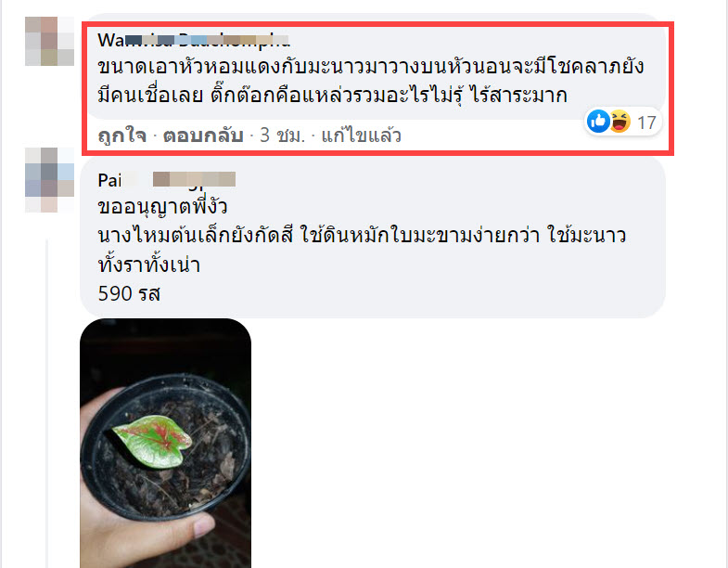Open the profile name starting with Wa
Screen dimensions: 728x568
pos(194,41)
